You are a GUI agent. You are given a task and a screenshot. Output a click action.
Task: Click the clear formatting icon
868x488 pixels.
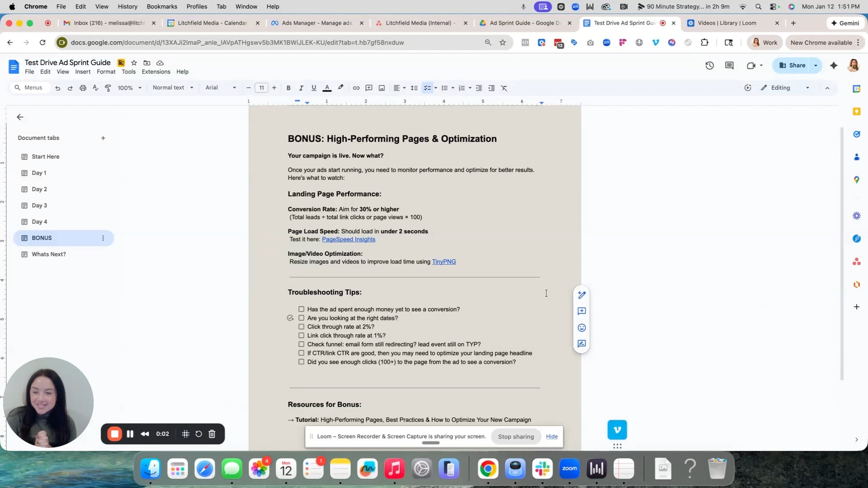[504, 88]
